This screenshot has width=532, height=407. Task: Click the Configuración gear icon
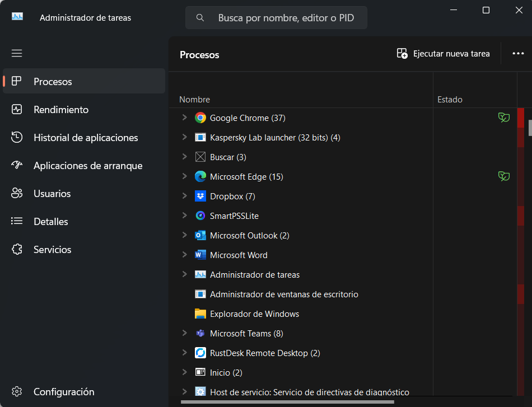(17, 391)
